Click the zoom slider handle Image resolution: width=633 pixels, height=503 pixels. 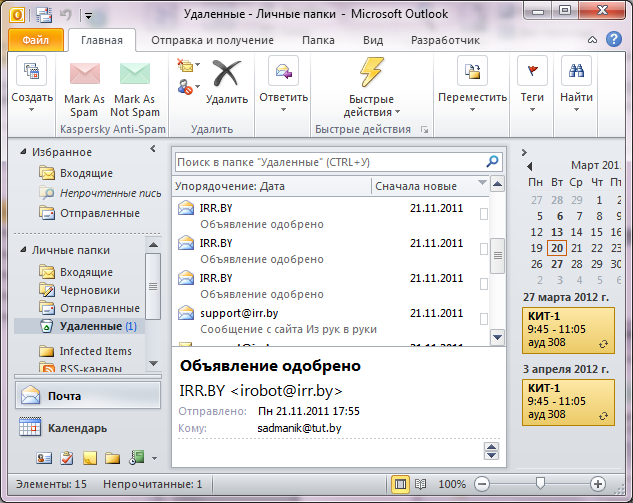540,483
